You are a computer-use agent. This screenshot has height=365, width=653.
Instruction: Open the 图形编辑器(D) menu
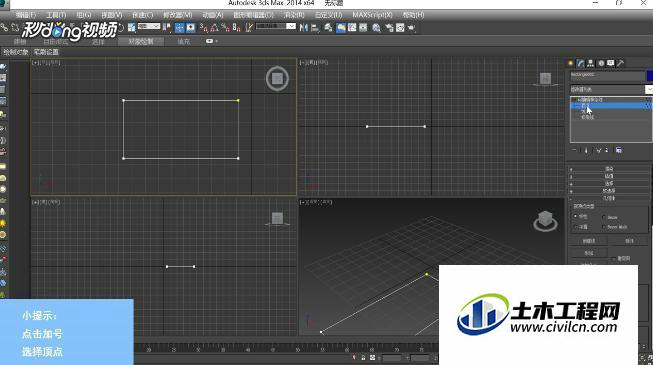(253, 15)
